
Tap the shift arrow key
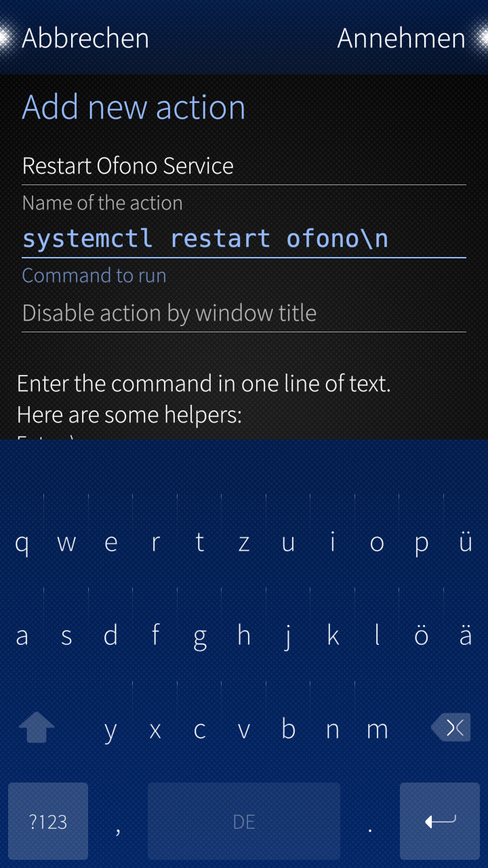coord(37,728)
